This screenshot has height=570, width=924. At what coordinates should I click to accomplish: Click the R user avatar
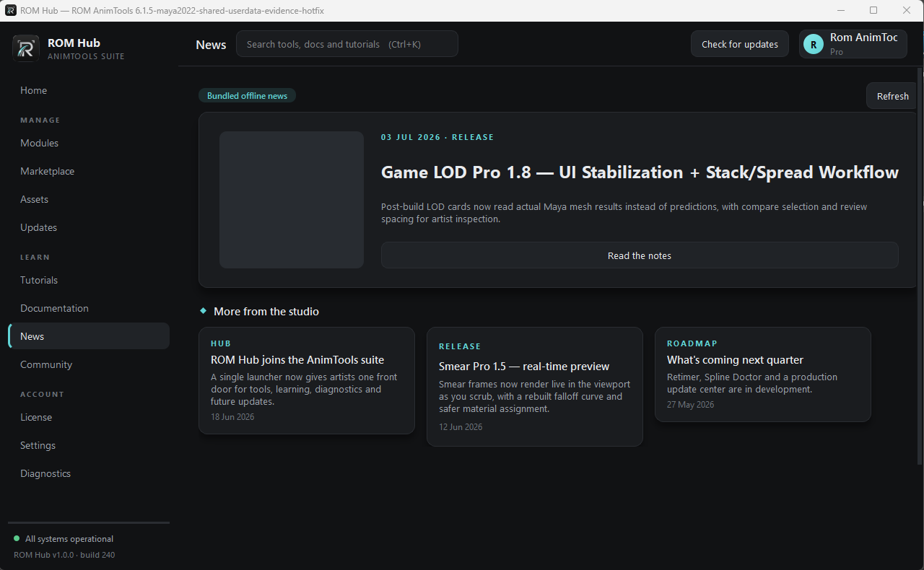(814, 45)
